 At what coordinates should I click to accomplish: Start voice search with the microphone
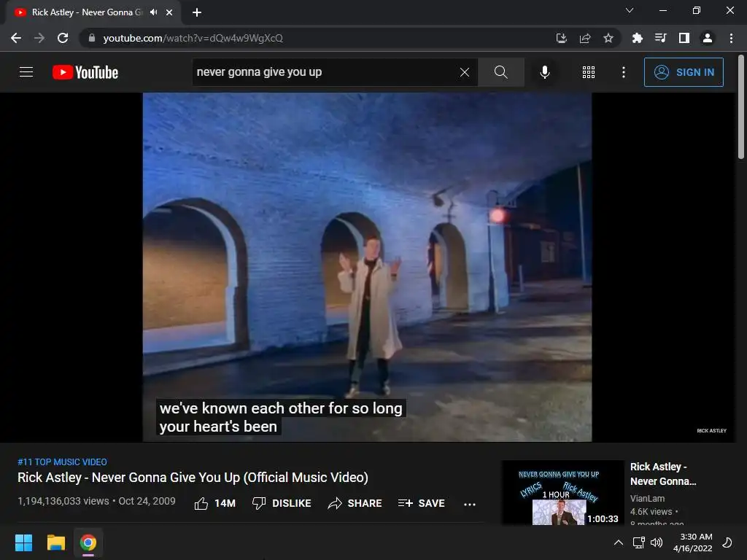coord(544,72)
